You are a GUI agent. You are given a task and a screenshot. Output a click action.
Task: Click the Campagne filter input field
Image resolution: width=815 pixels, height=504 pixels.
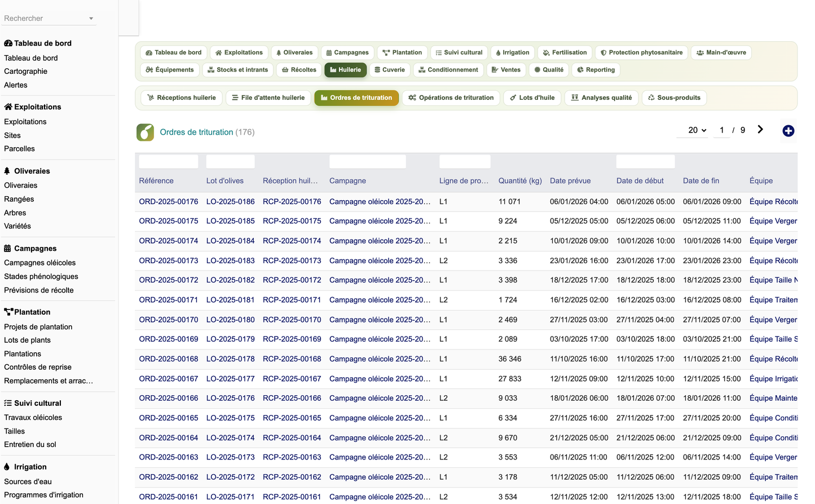(x=368, y=162)
